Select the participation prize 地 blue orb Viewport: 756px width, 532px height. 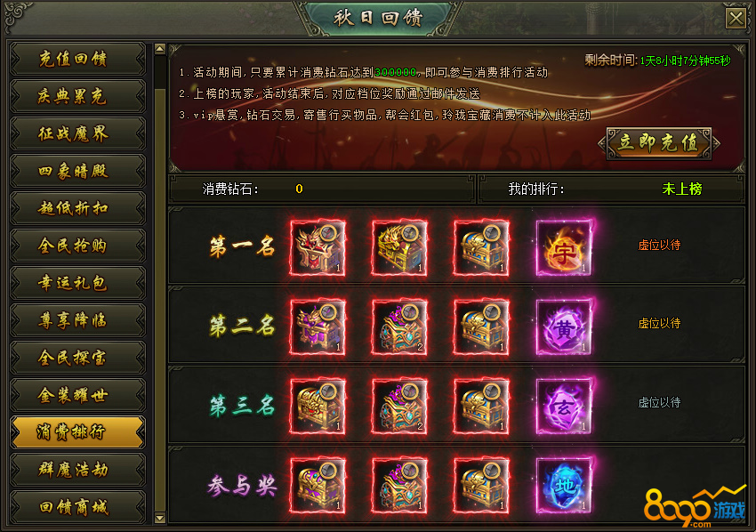pyautogui.click(x=564, y=486)
